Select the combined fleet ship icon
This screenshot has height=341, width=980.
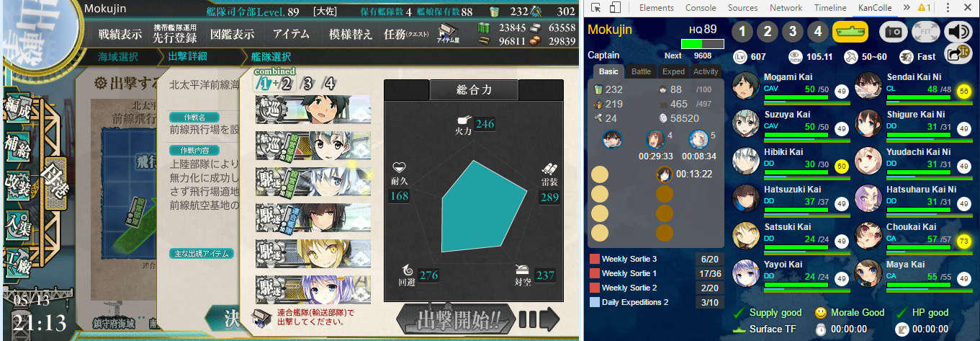click(x=850, y=32)
